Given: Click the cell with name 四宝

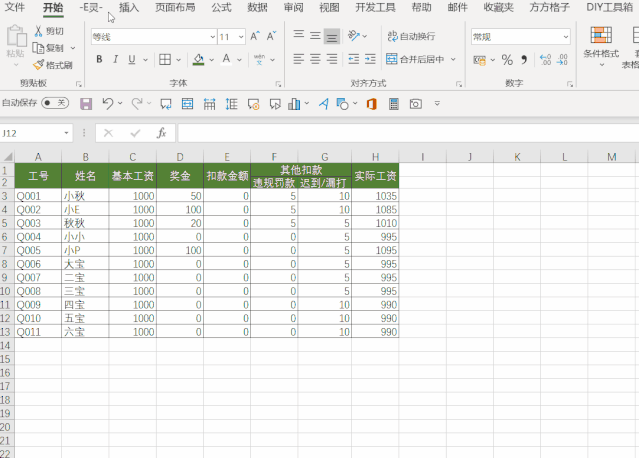Looking at the screenshot, I should tap(85, 304).
